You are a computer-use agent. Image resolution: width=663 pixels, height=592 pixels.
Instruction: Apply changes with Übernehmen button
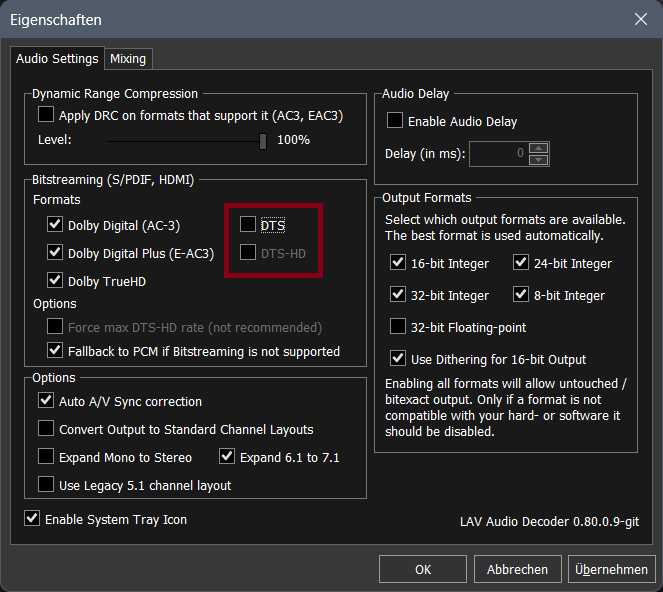coord(611,569)
